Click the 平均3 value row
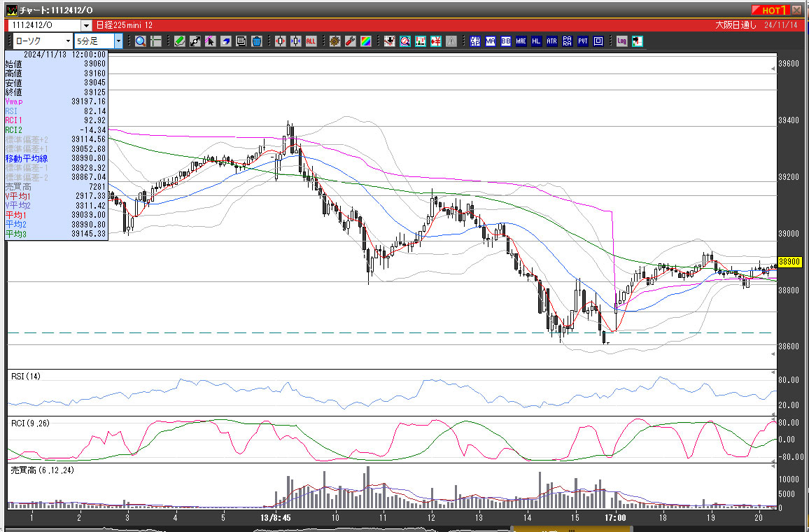 (56, 234)
